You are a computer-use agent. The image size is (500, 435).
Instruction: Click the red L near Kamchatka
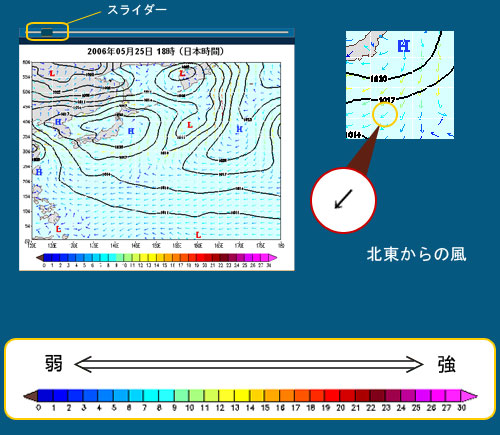[182, 73]
